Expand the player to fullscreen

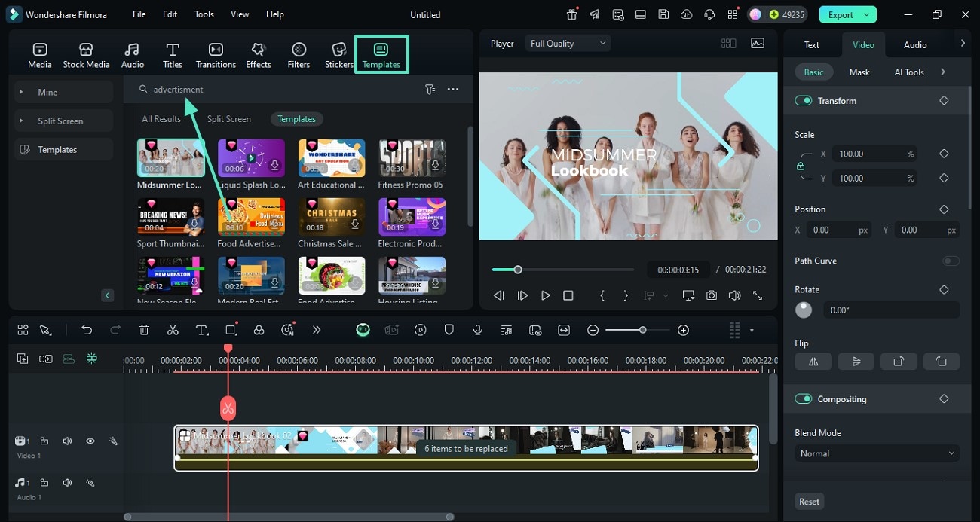click(x=758, y=296)
